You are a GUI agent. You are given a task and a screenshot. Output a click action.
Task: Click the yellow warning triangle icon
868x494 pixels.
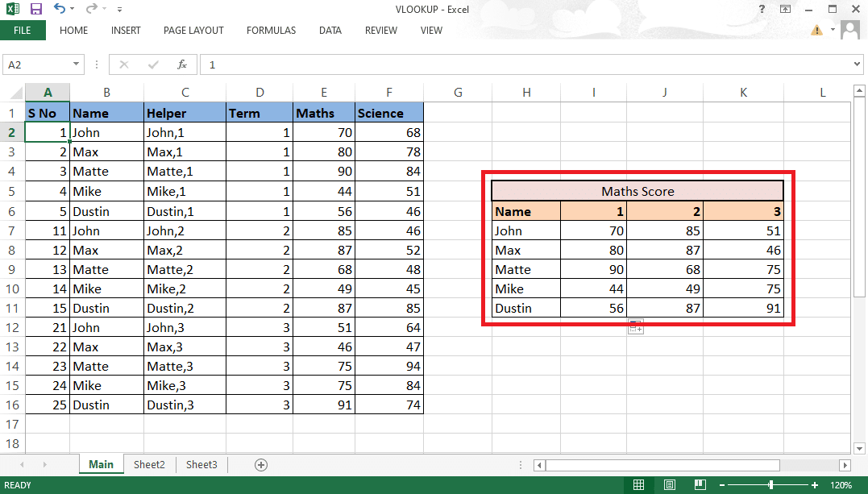click(816, 30)
